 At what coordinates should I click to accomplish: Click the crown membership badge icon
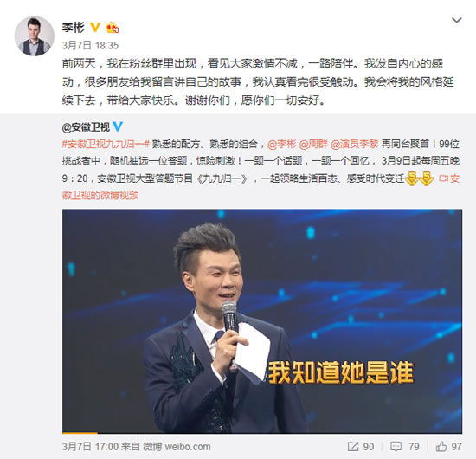(x=112, y=28)
